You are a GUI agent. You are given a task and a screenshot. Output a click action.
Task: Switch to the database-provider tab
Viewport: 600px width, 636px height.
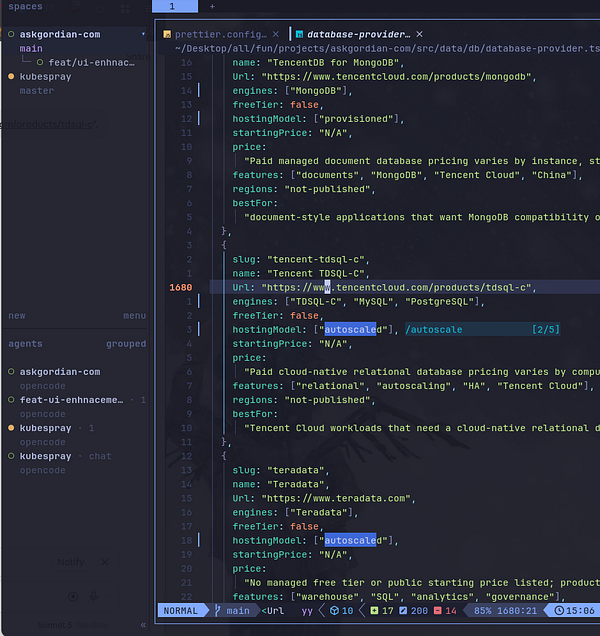359,34
